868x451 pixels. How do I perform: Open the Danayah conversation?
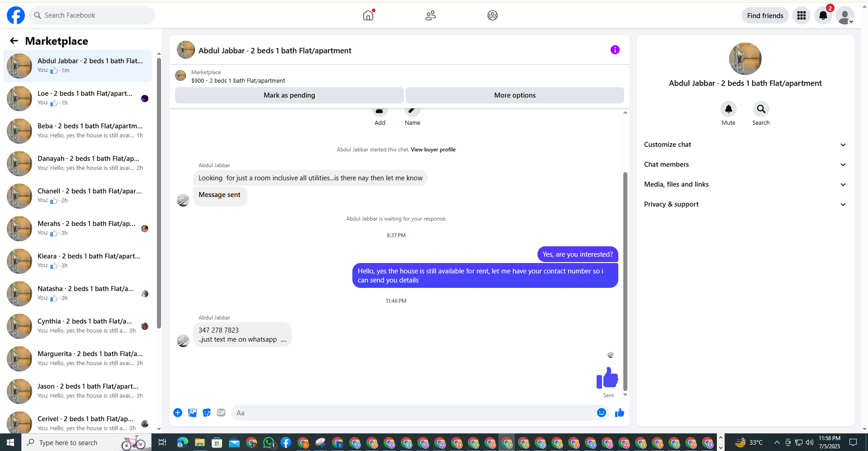tap(78, 164)
